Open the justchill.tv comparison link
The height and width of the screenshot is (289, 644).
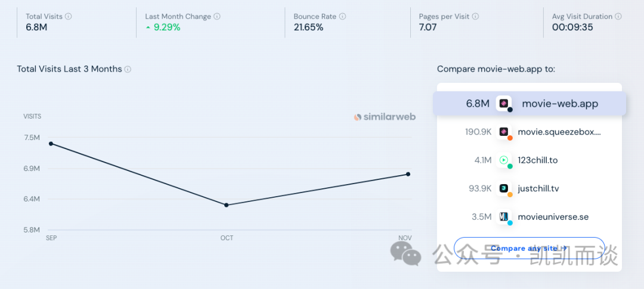coord(538,188)
